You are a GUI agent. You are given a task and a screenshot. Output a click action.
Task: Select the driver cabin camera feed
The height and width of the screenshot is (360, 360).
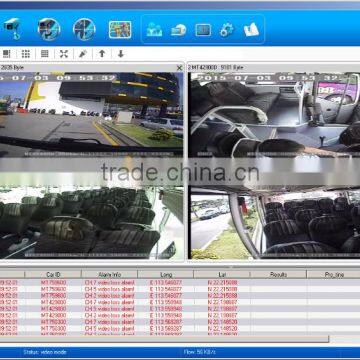274,115
